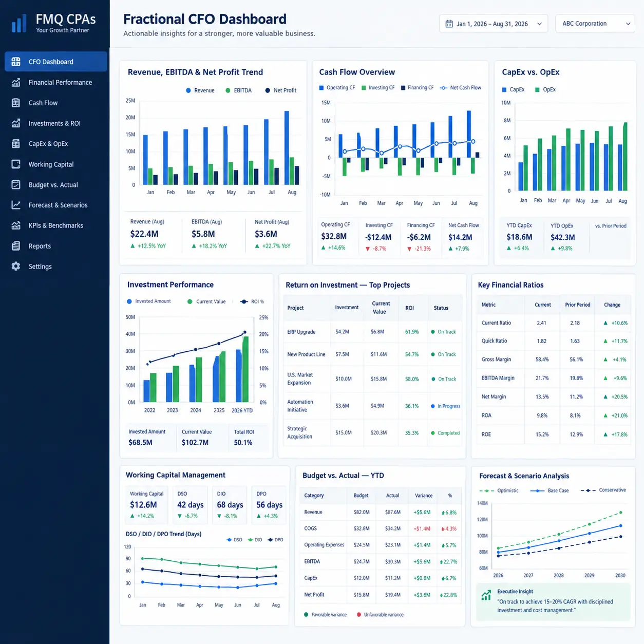The width and height of the screenshot is (644, 644).
Task: Click the Investments & ROI icon
Action: [16, 123]
